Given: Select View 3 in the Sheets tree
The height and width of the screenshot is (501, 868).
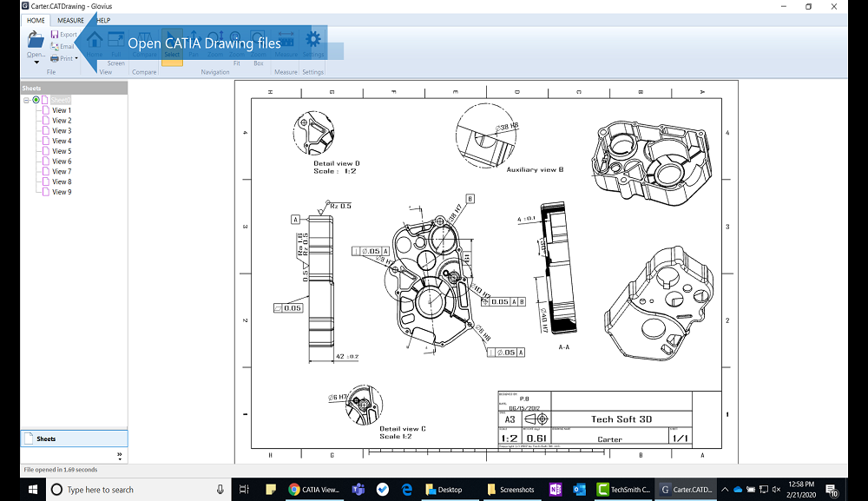Looking at the screenshot, I should 62,130.
